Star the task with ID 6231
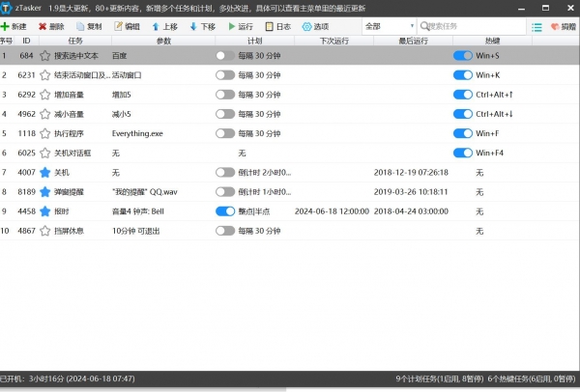 point(45,75)
